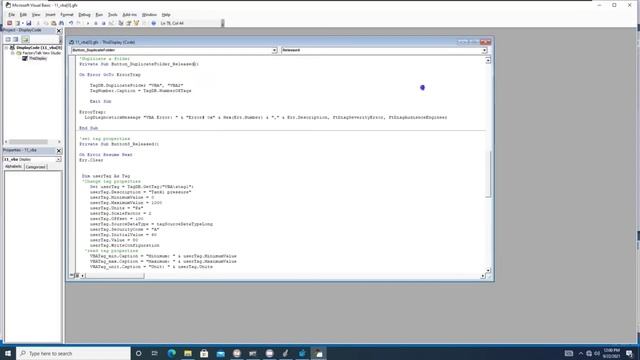Open Mail app from taskbar

point(220,353)
